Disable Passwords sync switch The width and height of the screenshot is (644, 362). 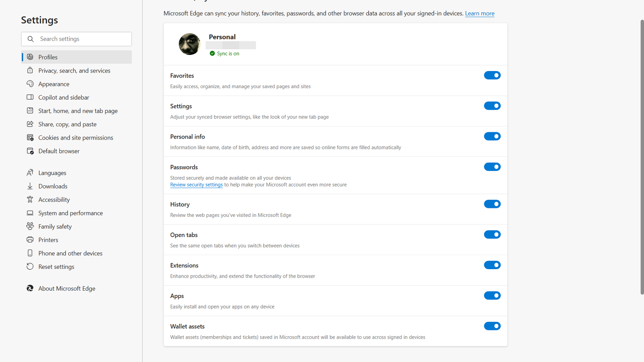(x=492, y=167)
